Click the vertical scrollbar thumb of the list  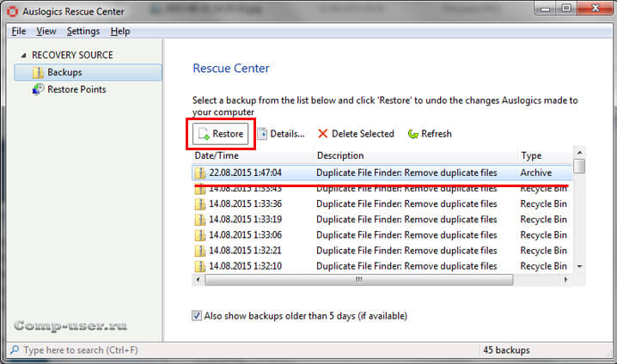point(579,166)
